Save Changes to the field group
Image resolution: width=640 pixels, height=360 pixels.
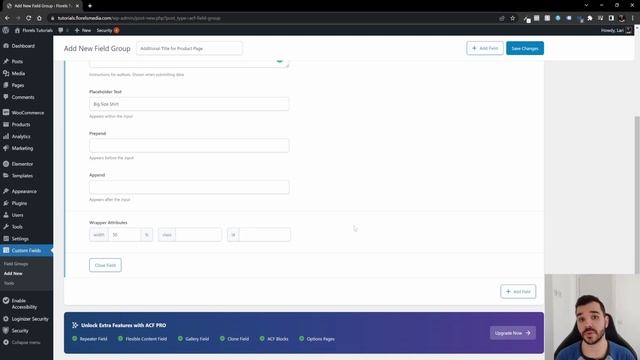[x=525, y=48]
